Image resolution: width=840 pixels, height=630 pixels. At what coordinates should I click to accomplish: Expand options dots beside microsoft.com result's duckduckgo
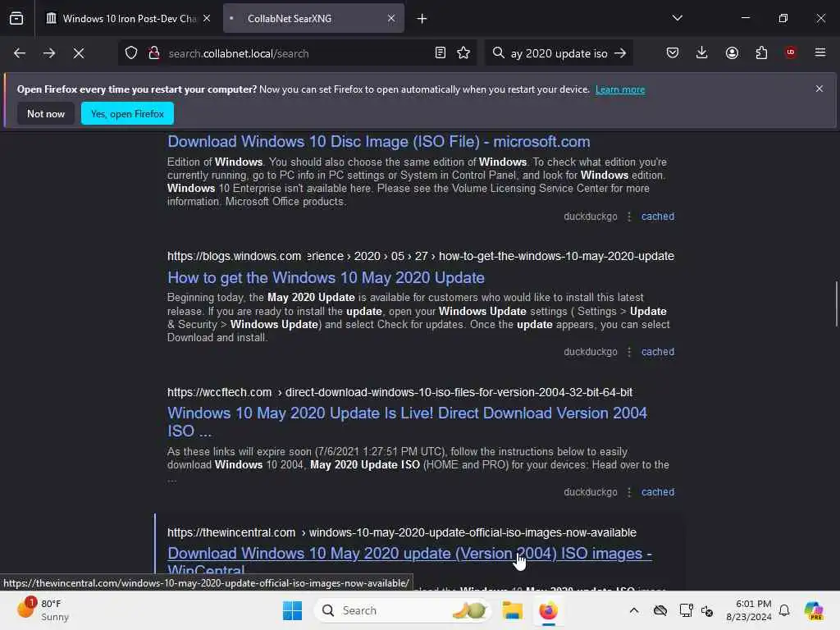pos(629,217)
